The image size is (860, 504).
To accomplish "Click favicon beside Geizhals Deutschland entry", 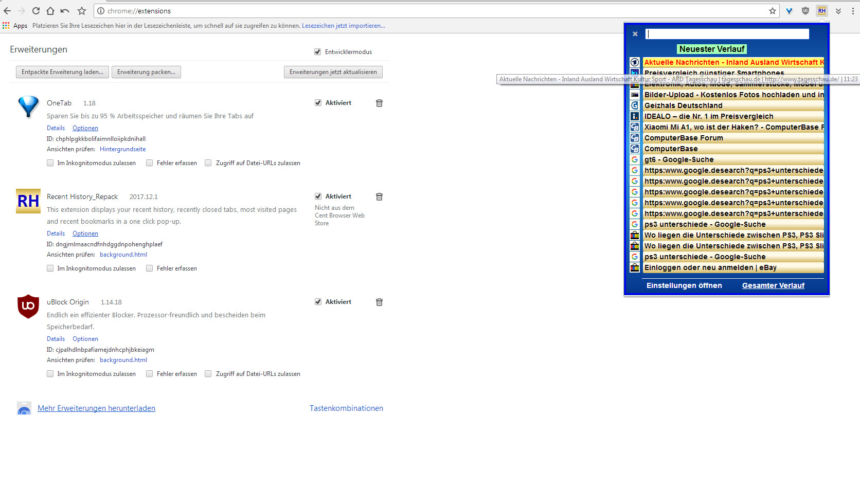I will (635, 105).
